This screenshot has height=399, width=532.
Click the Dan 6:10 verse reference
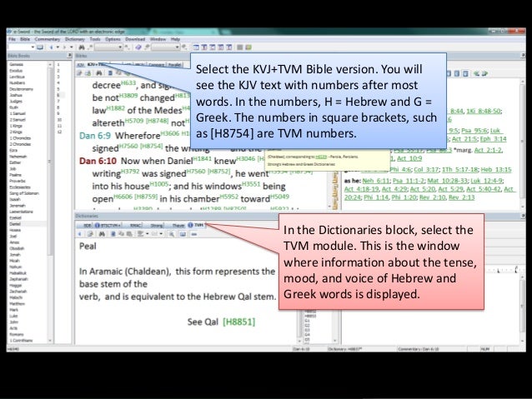[x=98, y=161]
